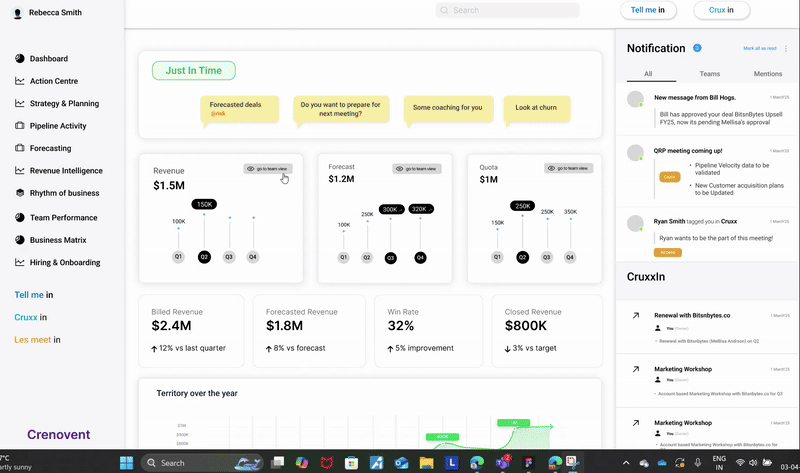Show hidden system tray icons

[x=626, y=463]
